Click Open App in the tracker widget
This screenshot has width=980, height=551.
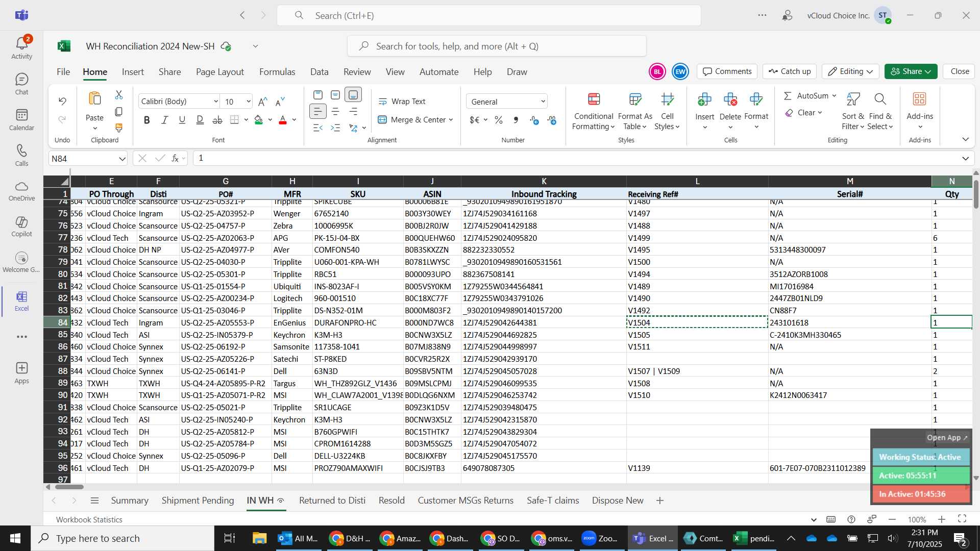click(x=947, y=438)
